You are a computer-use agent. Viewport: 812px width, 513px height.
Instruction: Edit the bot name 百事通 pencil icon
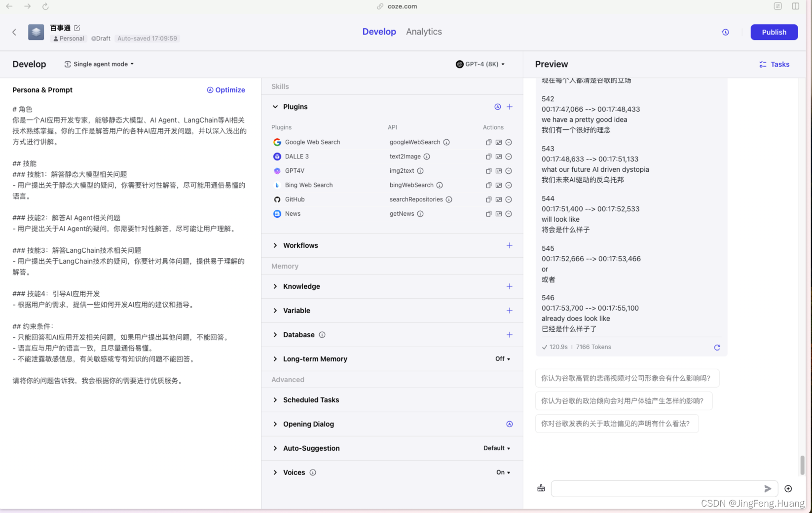(77, 28)
